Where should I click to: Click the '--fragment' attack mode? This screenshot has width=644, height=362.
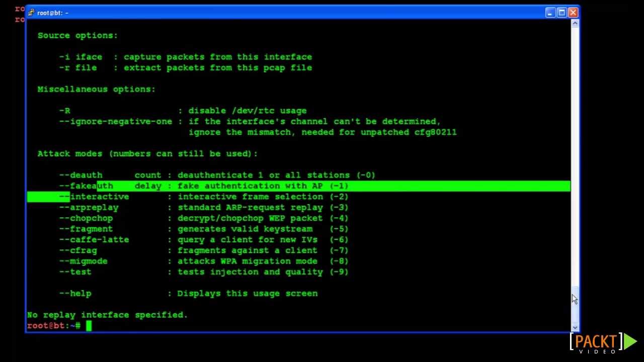[86, 229]
